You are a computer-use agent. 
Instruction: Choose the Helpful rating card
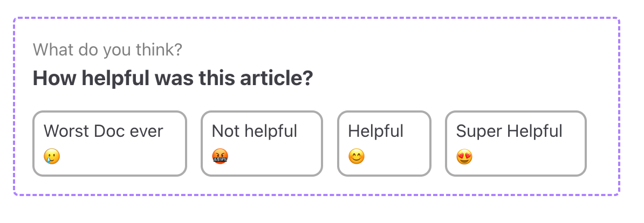[x=384, y=143]
